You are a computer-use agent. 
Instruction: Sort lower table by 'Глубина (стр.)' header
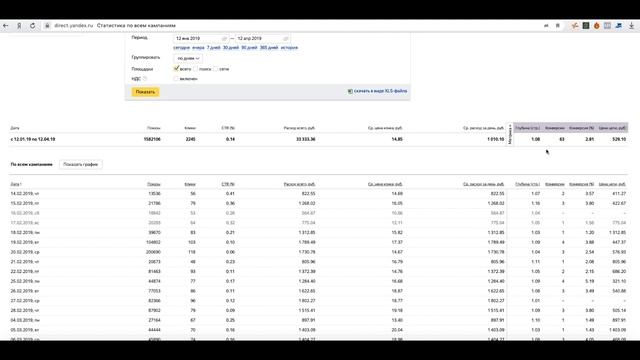tap(527, 184)
